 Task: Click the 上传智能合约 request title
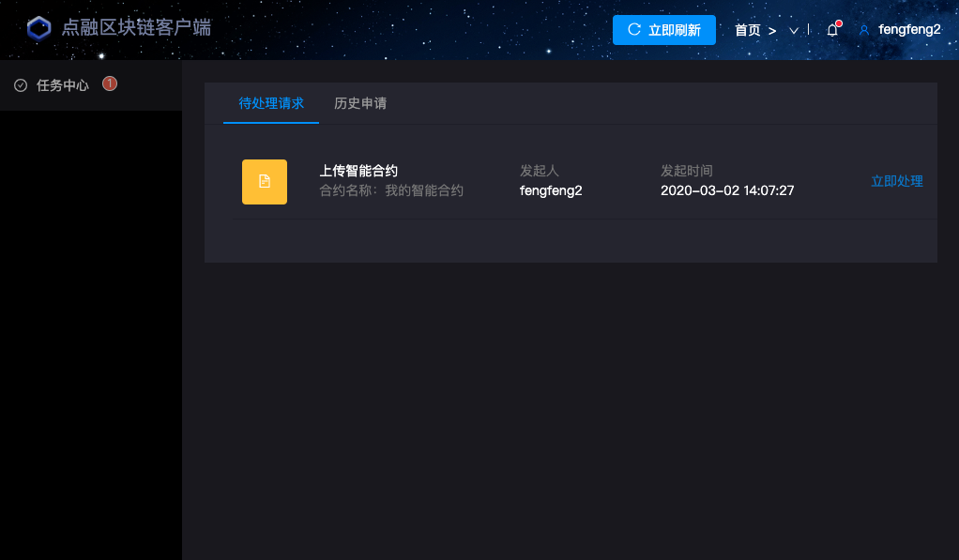point(358,171)
